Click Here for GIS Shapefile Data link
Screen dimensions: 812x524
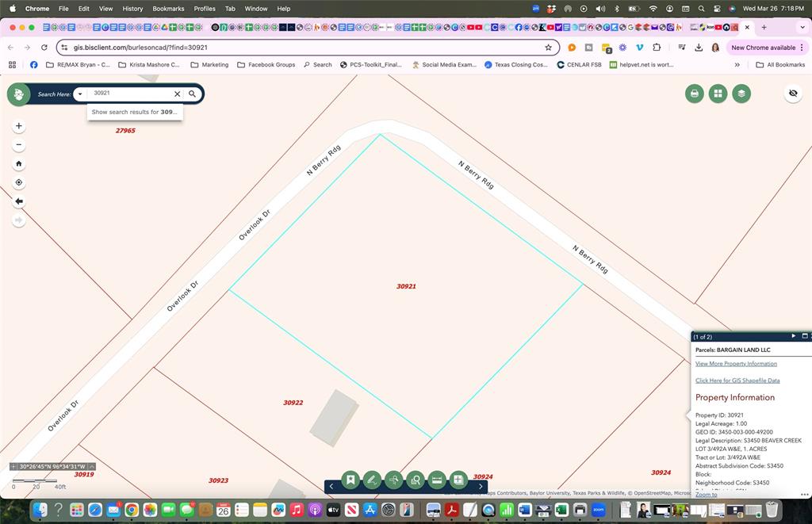(x=737, y=381)
